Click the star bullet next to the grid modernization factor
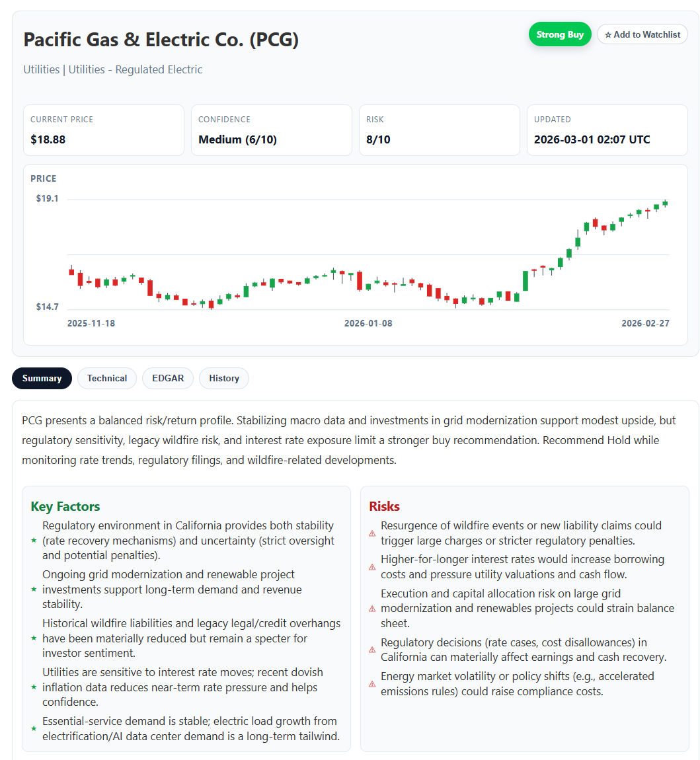This screenshot has height=760, width=700. (33, 589)
